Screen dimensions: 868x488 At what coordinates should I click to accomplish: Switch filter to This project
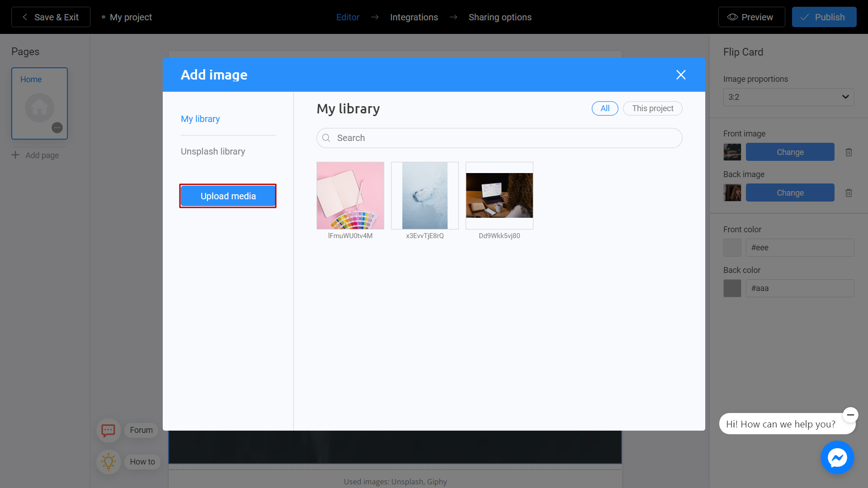coord(652,108)
